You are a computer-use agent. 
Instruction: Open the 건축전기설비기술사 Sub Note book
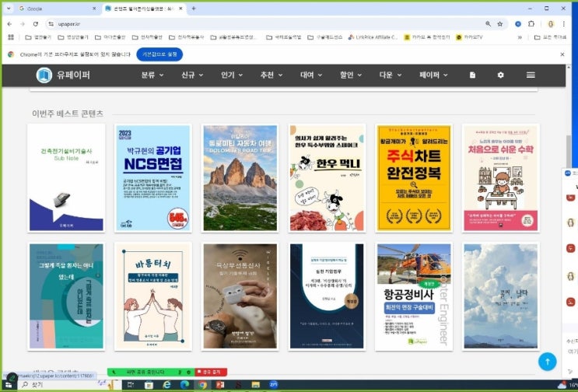[x=66, y=178]
